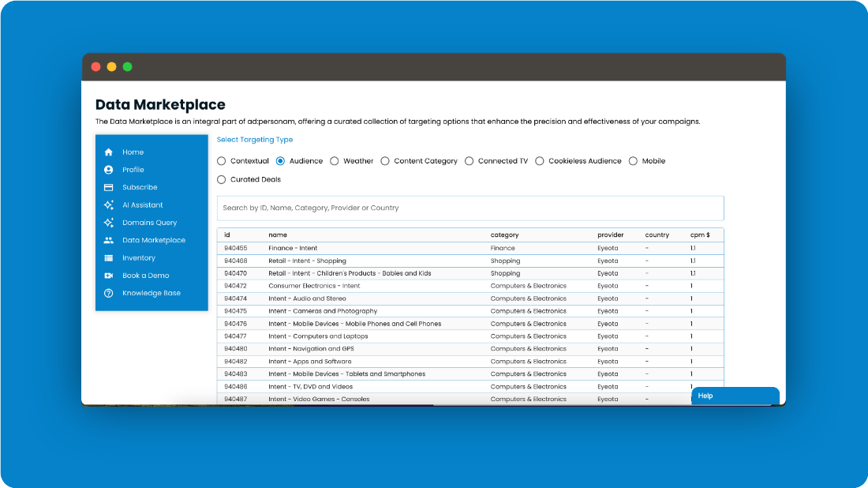Click row id 940480

click(235, 349)
